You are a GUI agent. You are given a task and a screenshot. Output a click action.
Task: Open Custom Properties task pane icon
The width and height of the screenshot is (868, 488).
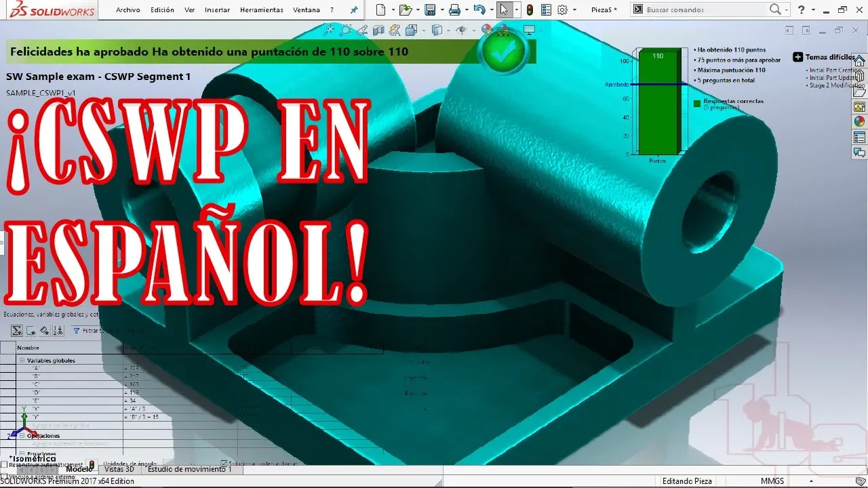859,138
